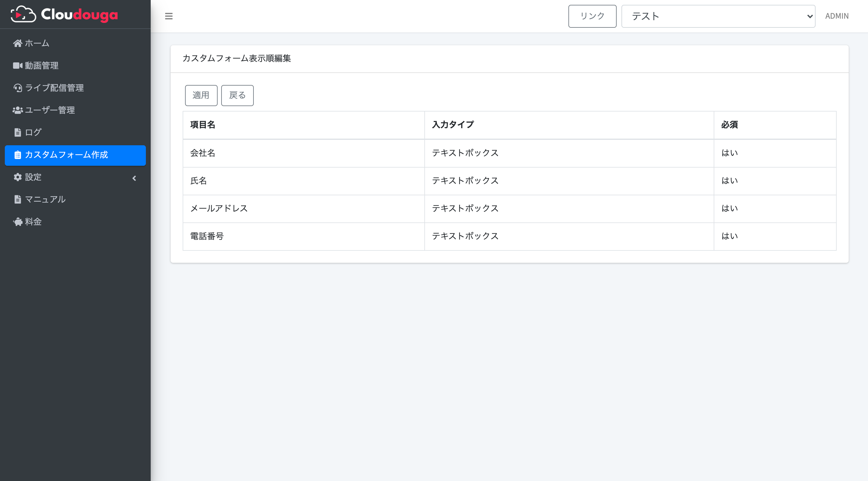Click the clipboard icon for カスタムフォーム作成
868x481 pixels.
tap(17, 155)
